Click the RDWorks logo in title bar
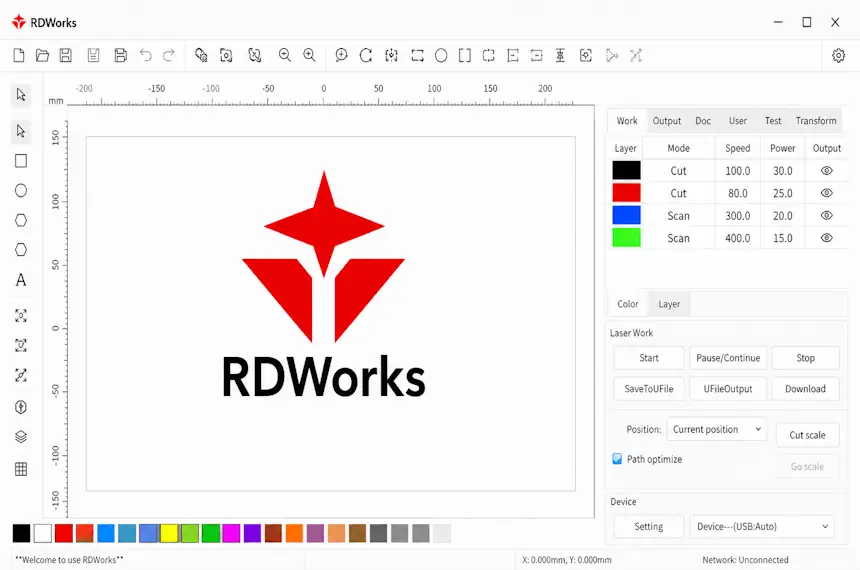Image resolution: width=860 pixels, height=570 pixels. click(19, 22)
